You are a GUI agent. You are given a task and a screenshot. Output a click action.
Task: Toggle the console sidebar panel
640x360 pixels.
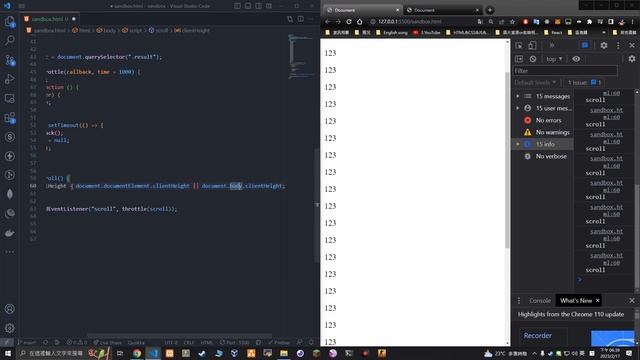click(x=519, y=59)
